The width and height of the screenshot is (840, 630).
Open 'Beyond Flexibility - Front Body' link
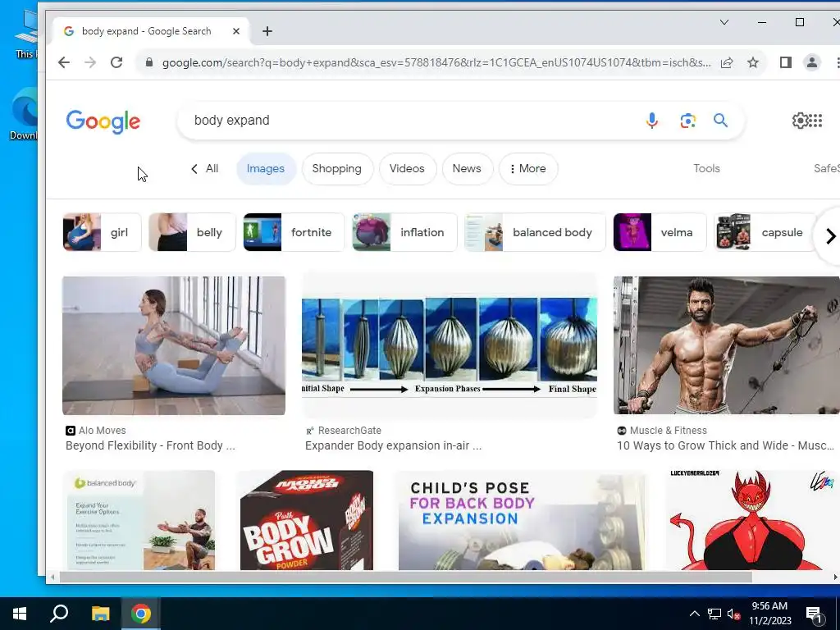[x=150, y=445]
